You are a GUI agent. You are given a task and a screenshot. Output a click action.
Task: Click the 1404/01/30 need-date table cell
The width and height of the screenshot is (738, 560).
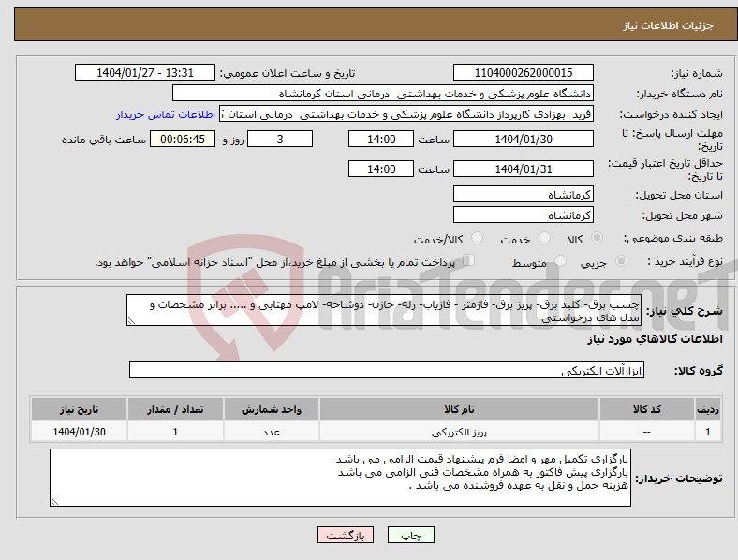(79, 432)
